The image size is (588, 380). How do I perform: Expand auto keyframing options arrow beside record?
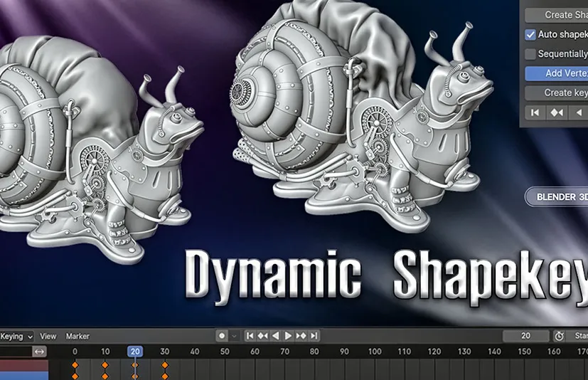tap(233, 336)
